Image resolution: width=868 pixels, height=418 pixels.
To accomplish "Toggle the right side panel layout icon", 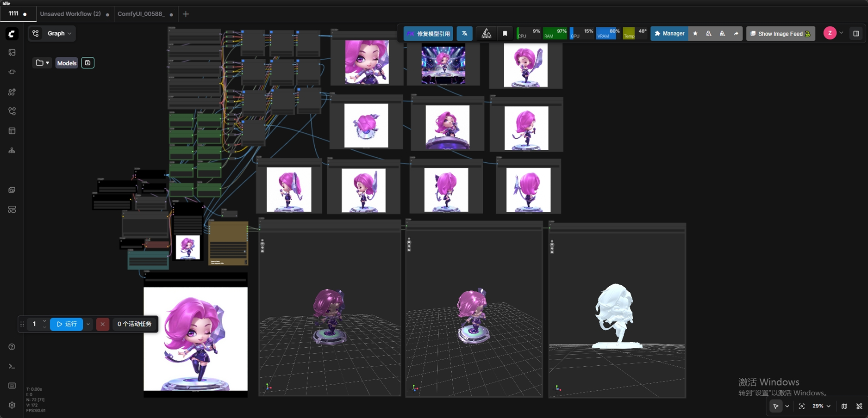I will pos(856,34).
